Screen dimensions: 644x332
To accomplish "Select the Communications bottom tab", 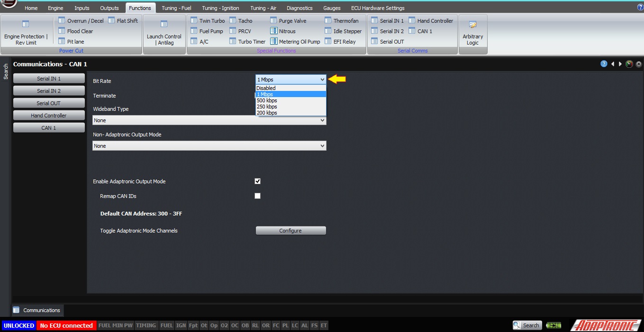I will coord(37,310).
